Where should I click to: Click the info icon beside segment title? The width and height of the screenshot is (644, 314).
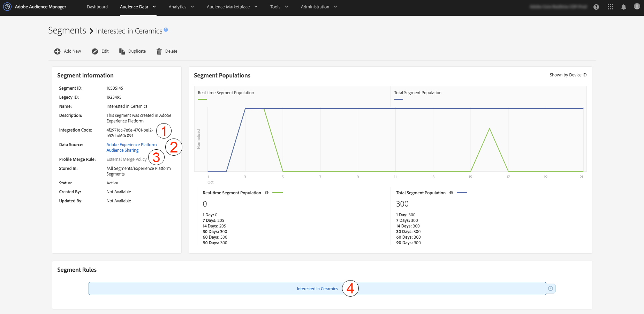click(x=166, y=30)
